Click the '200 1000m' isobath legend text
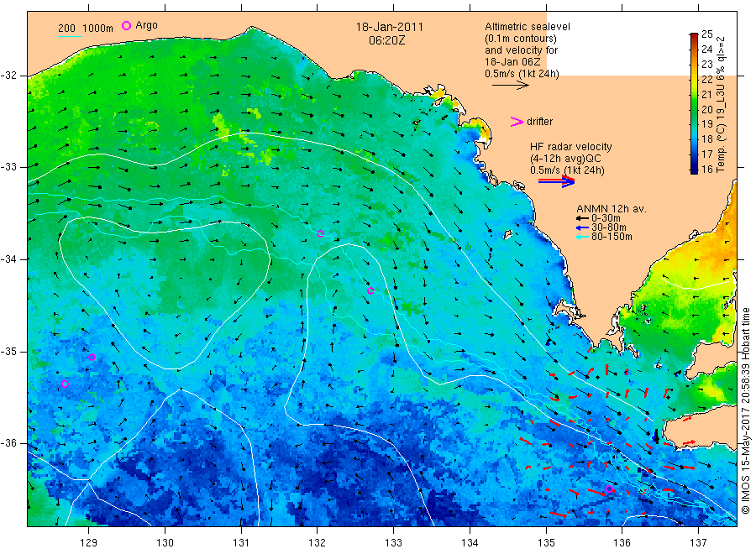This screenshot has height=554, width=756. (86, 29)
